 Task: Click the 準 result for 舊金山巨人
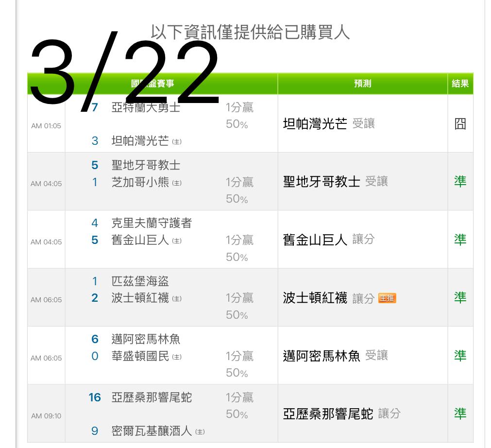(x=460, y=240)
